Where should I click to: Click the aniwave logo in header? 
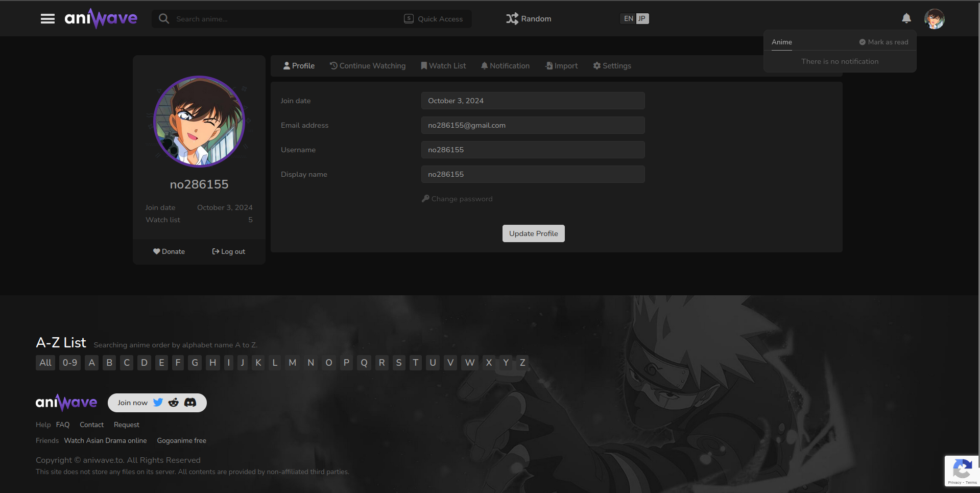[x=101, y=18]
